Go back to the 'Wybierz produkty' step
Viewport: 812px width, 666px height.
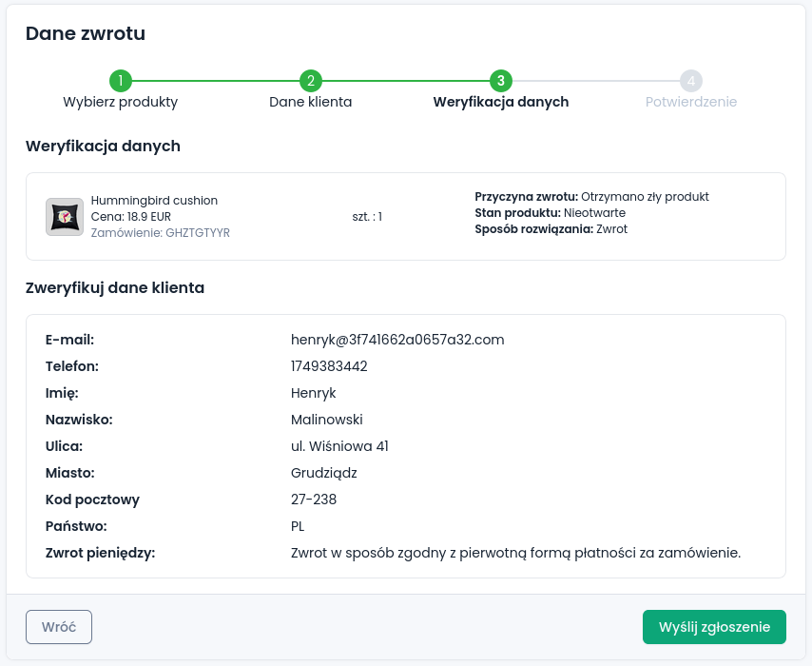click(121, 102)
